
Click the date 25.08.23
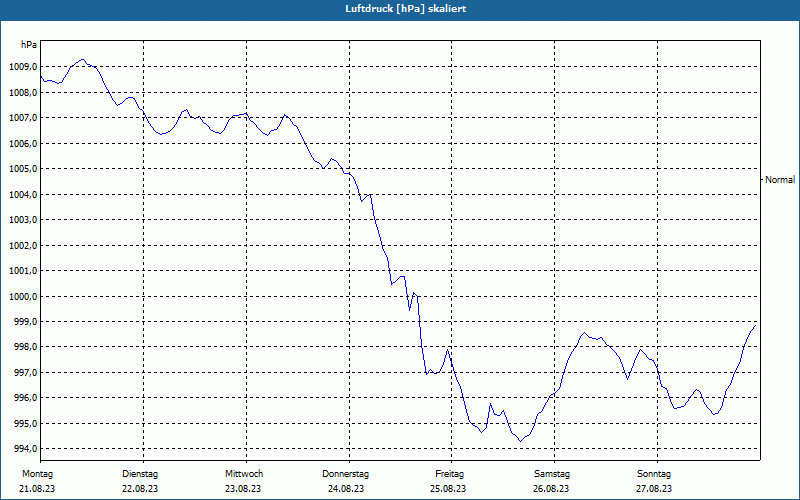[x=448, y=489]
